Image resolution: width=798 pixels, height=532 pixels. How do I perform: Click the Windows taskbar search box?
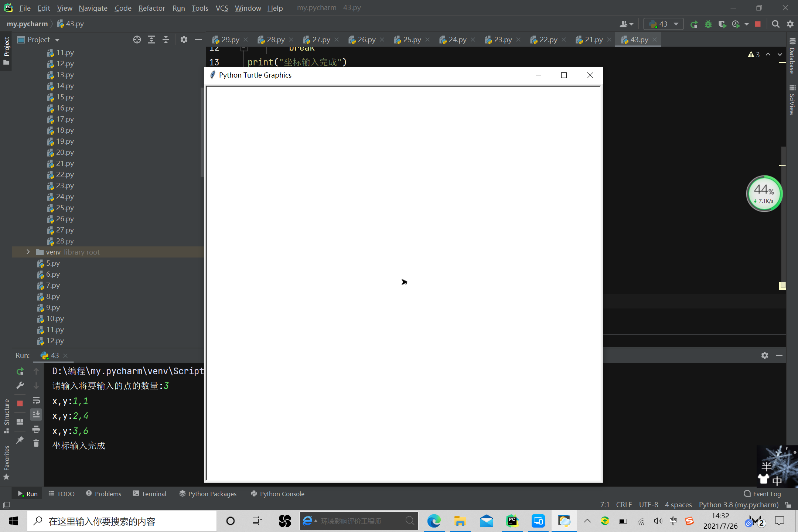[x=122, y=521]
